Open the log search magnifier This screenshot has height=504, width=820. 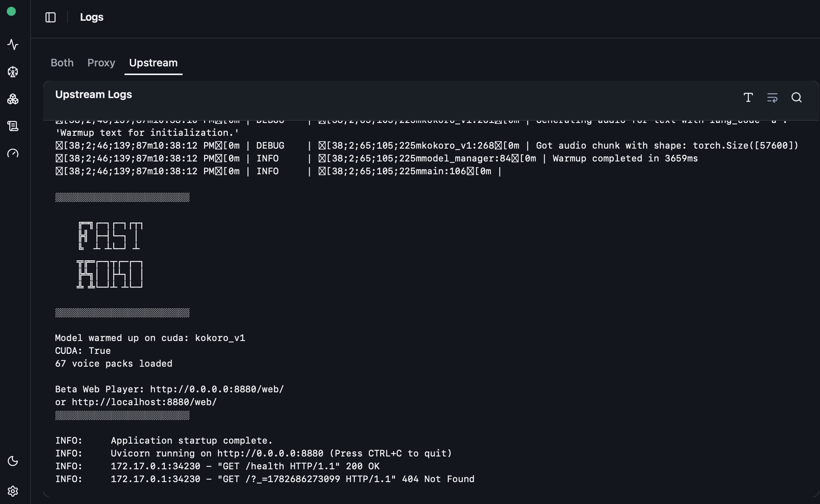coord(797,98)
